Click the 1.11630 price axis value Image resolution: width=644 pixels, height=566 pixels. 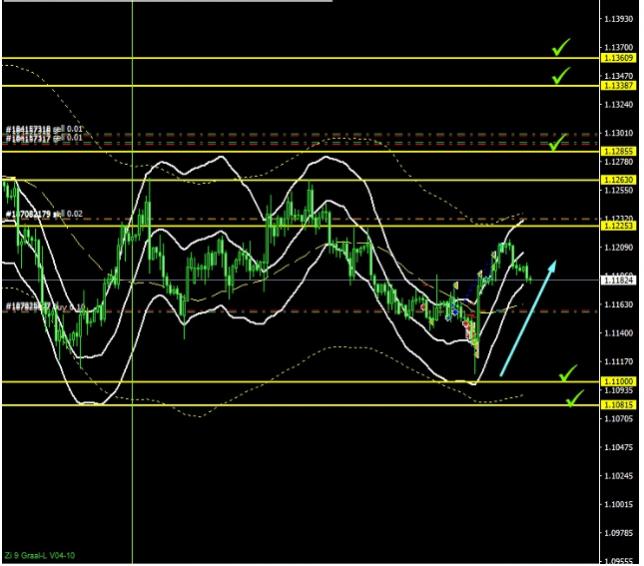pyautogui.click(x=619, y=304)
